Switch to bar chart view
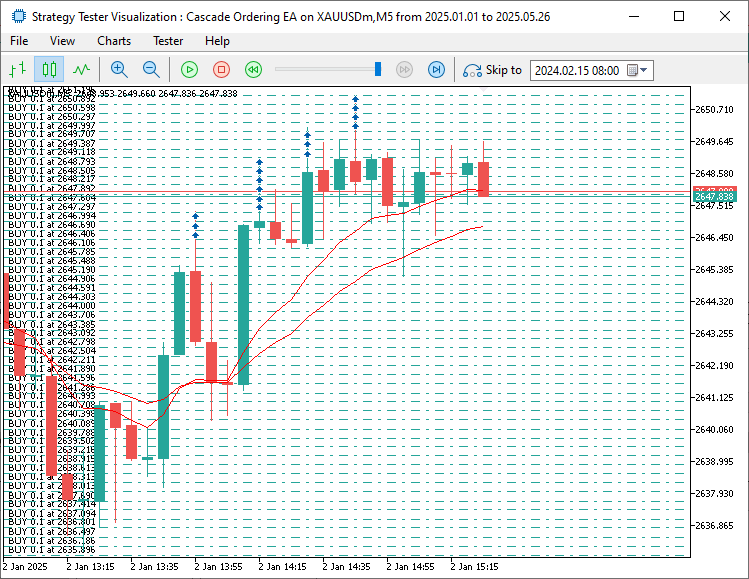749x579 pixels. tap(17, 70)
